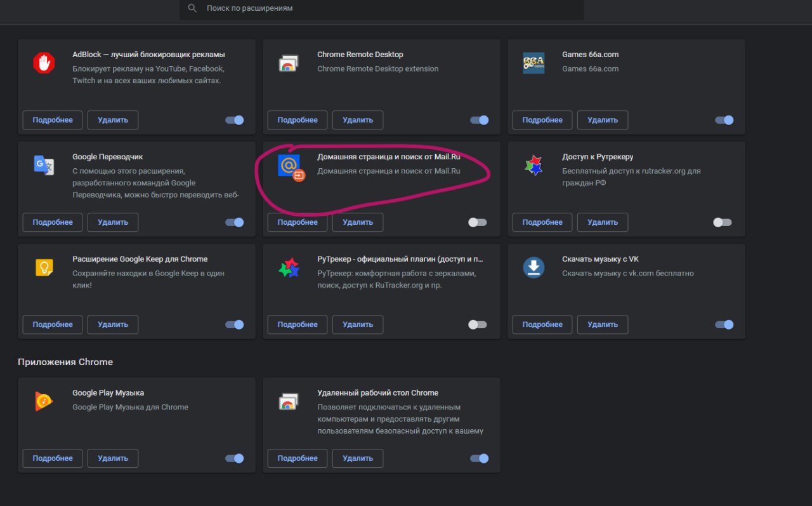Screen dimensions: 812x506
Task: Click the AdBlock — лучший блокировщик рекламы title
Action: [148, 55]
